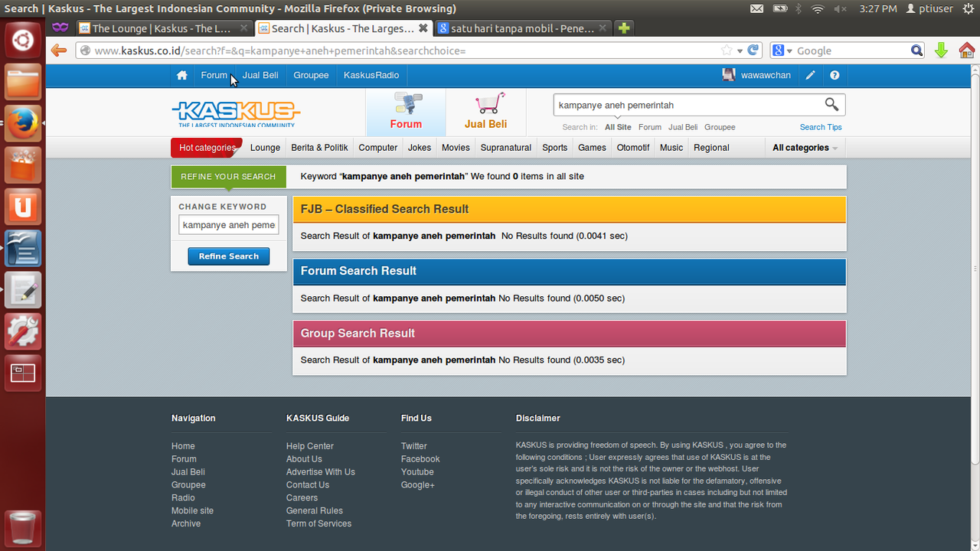Expand the All categories dropdown
This screenshot has width=980, height=551.
click(x=805, y=148)
